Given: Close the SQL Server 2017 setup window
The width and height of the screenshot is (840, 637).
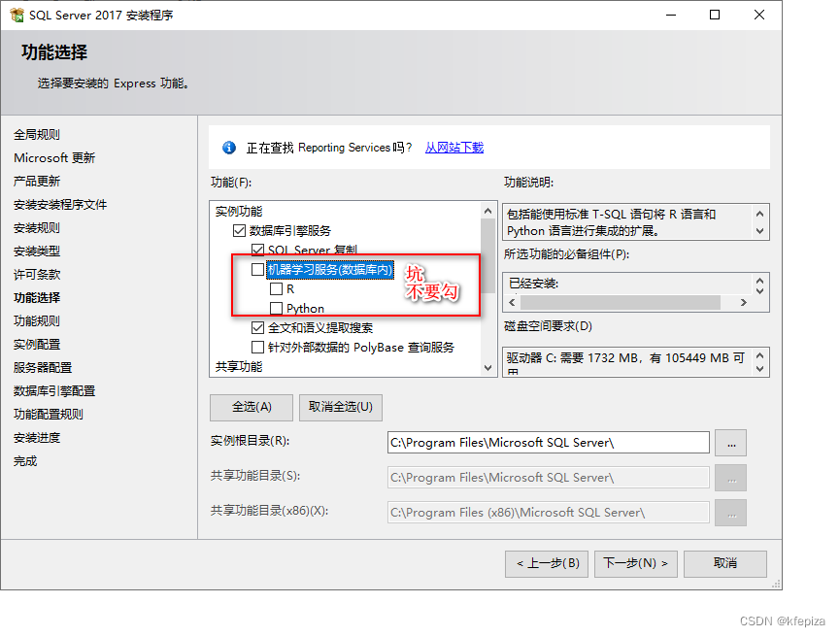Looking at the screenshot, I should (759, 15).
